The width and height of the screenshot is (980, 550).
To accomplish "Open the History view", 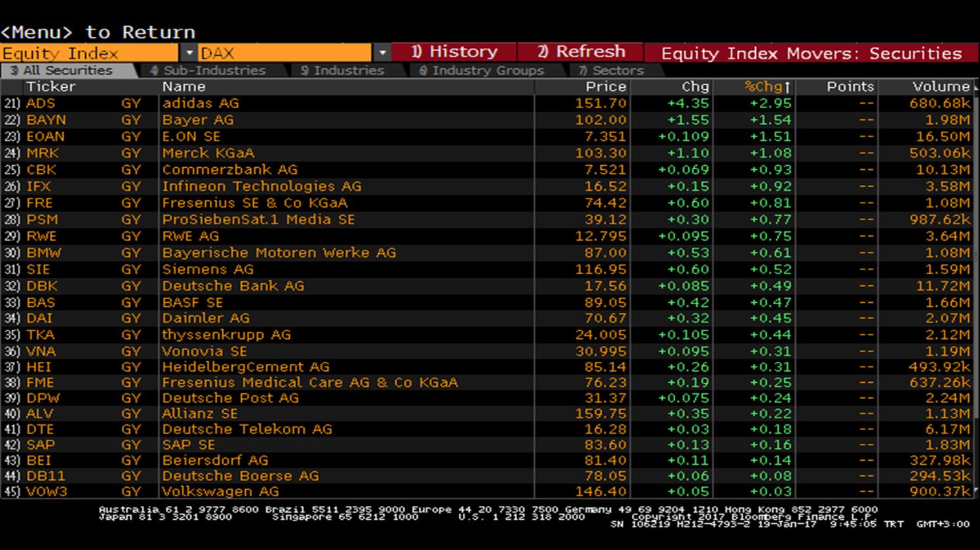I will pyautogui.click(x=454, y=52).
